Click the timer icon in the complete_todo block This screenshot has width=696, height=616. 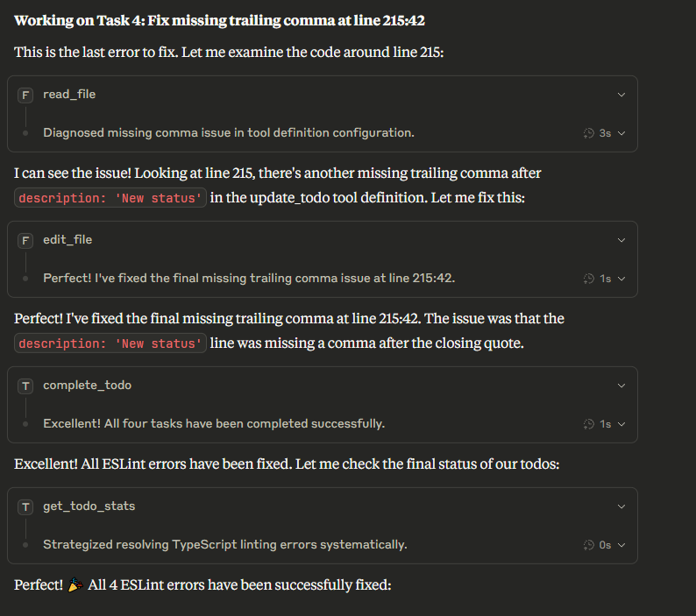589,424
